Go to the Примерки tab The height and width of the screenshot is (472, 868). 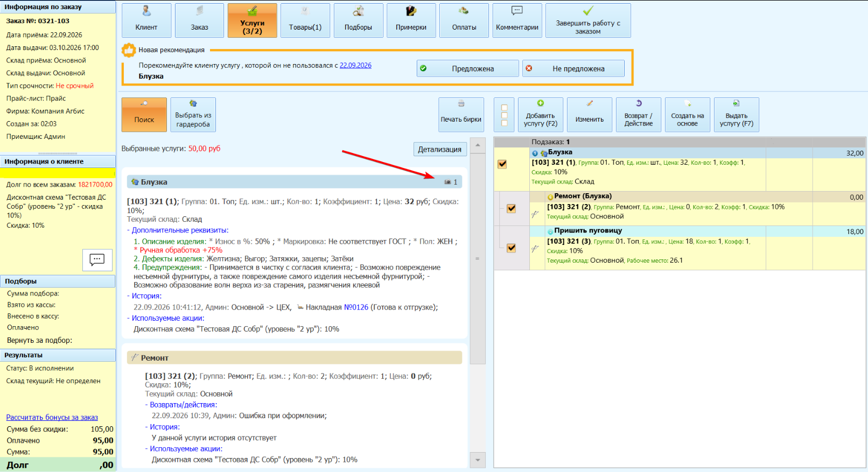(411, 20)
